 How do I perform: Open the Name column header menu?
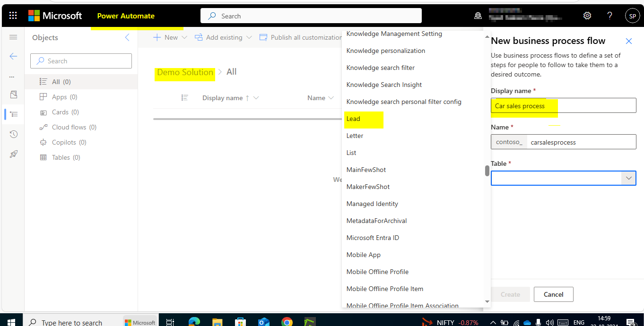click(322, 98)
